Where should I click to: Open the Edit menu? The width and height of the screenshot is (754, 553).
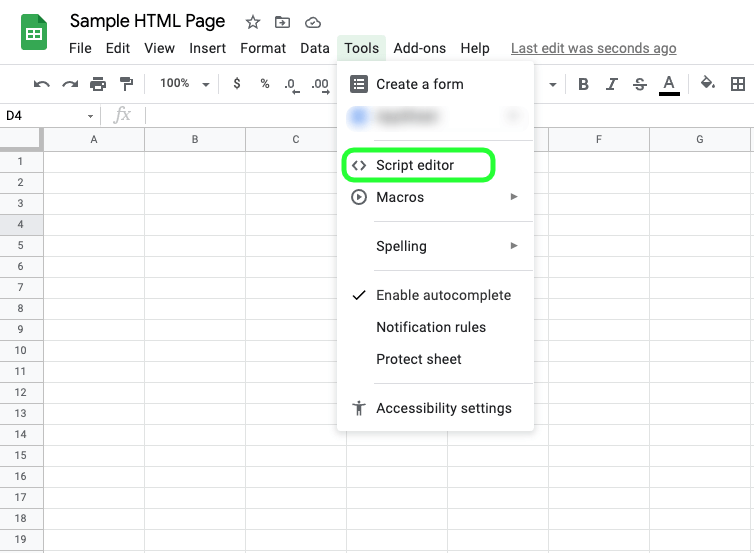tap(118, 48)
